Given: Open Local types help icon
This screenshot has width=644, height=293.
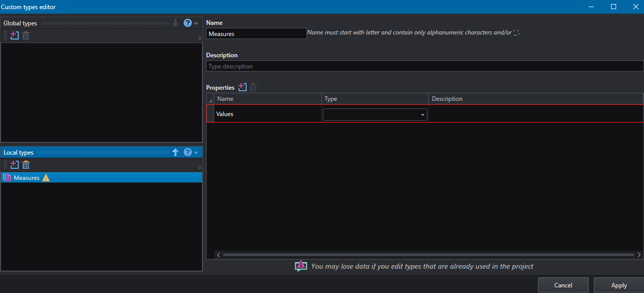Looking at the screenshot, I should [188, 152].
